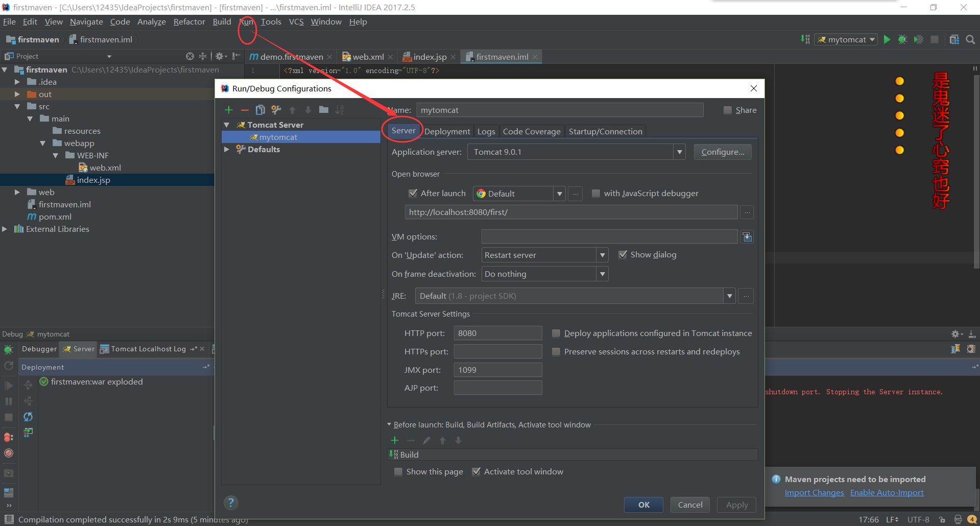Collapse the Tomcat Server tree node
The height and width of the screenshot is (526, 980).
pos(227,125)
